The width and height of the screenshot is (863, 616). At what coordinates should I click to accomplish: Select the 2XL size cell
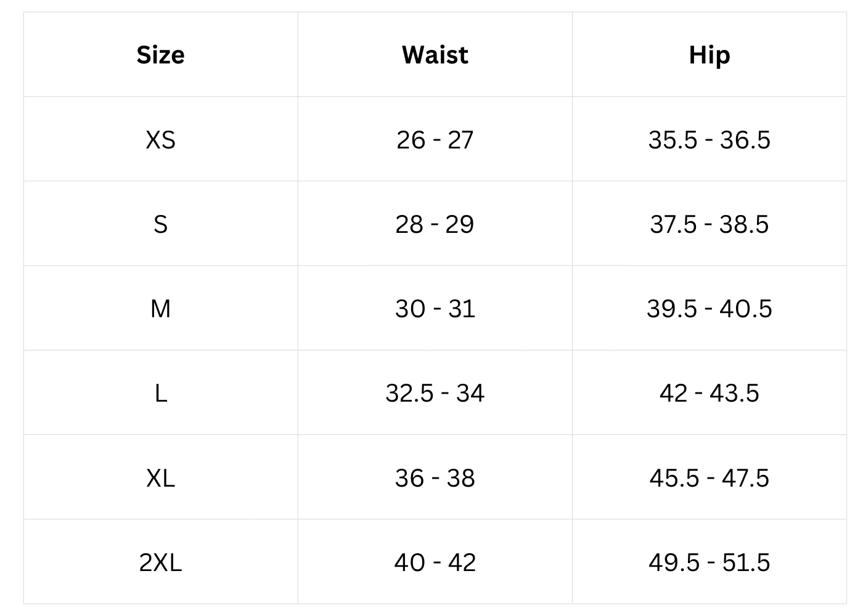(x=160, y=562)
